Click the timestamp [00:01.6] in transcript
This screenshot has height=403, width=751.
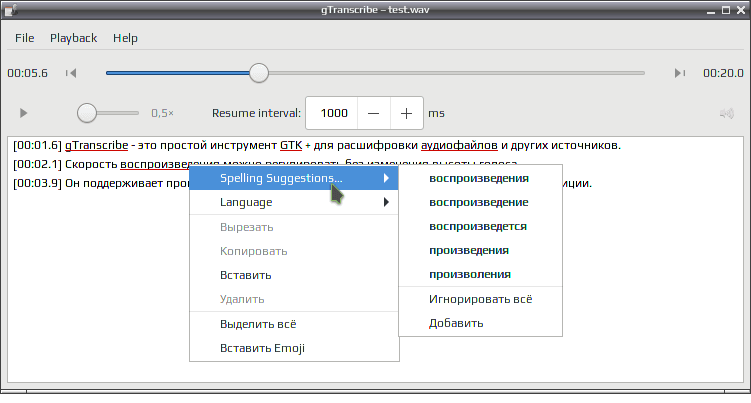point(37,145)
